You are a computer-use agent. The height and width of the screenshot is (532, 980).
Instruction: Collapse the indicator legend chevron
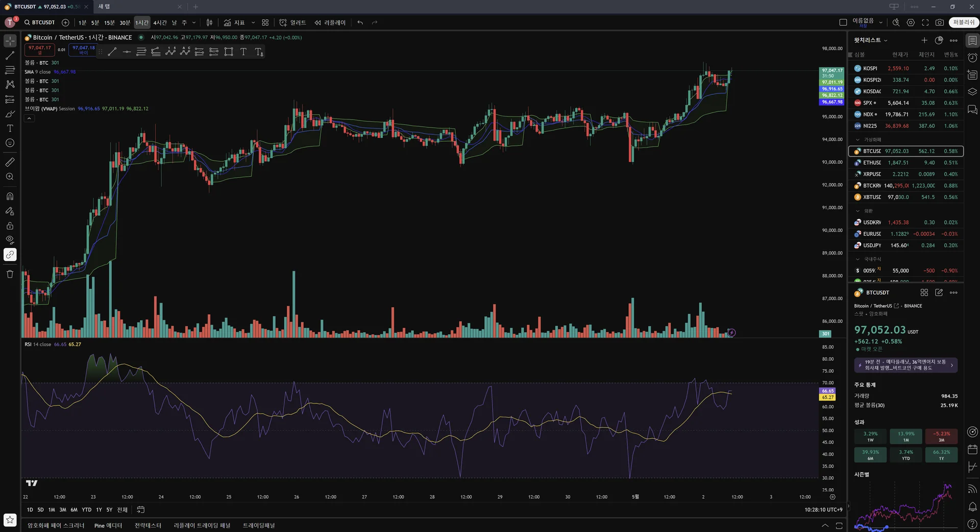click(29, 118)
